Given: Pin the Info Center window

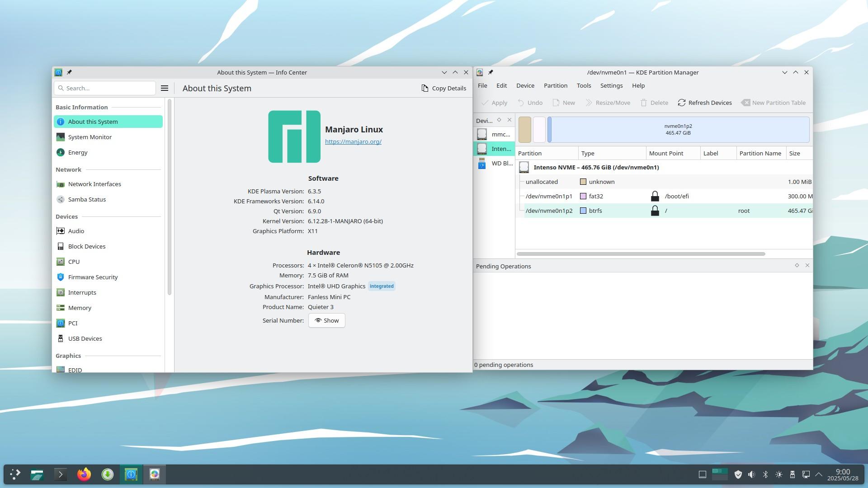Looking at the screenshot, I should point(69,72).
